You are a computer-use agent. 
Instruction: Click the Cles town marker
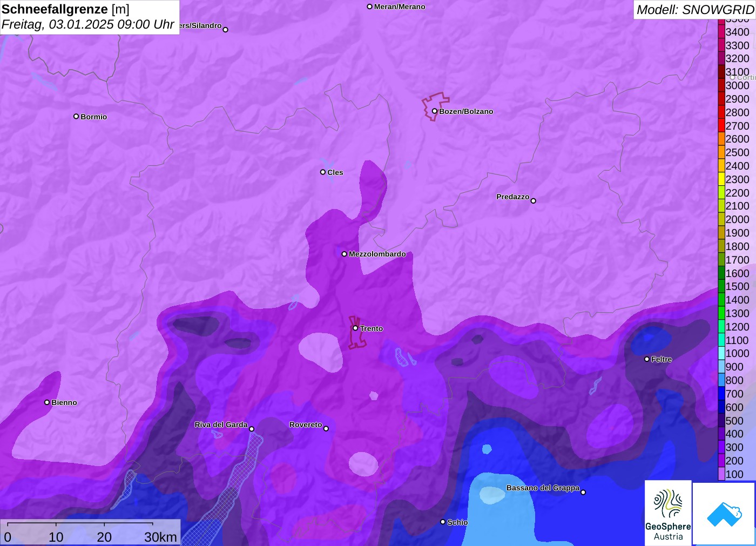(x=323, y=172)
